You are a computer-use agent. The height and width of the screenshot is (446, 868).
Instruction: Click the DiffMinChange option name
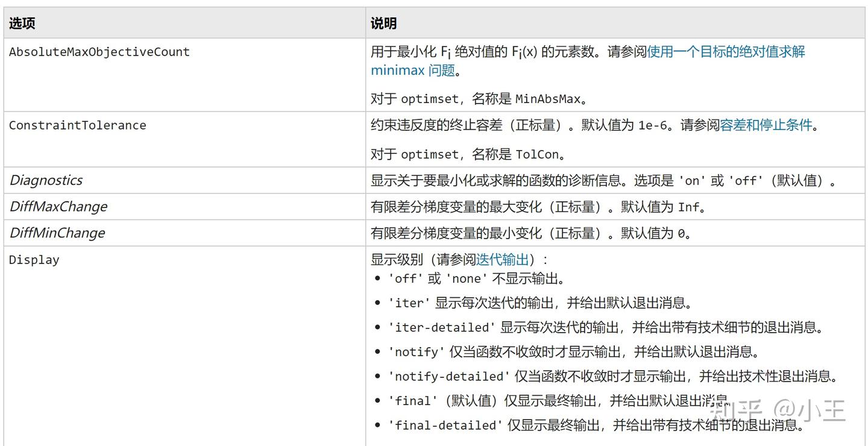[57, 233]
